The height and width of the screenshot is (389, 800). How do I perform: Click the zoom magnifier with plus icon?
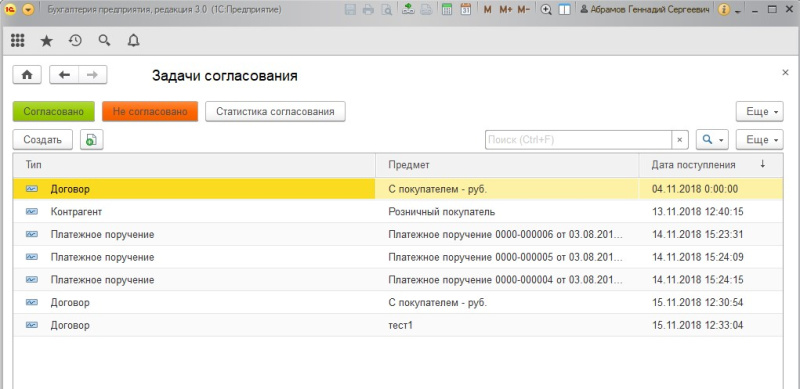(x=546, y=10)
